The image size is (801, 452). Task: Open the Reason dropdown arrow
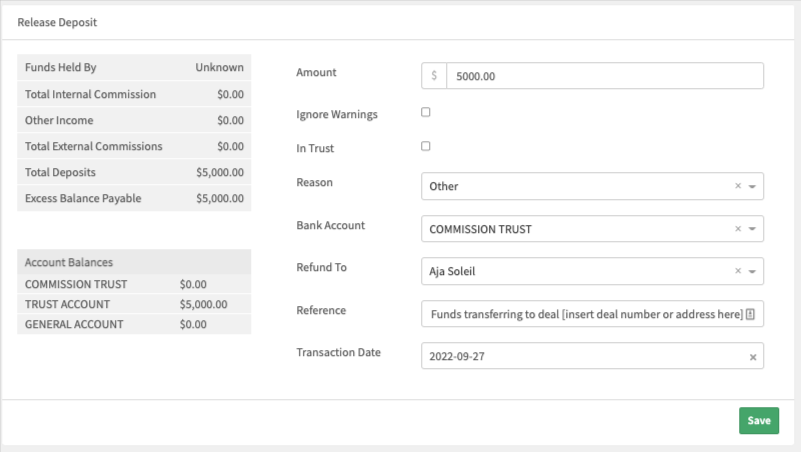coord(752,186)
